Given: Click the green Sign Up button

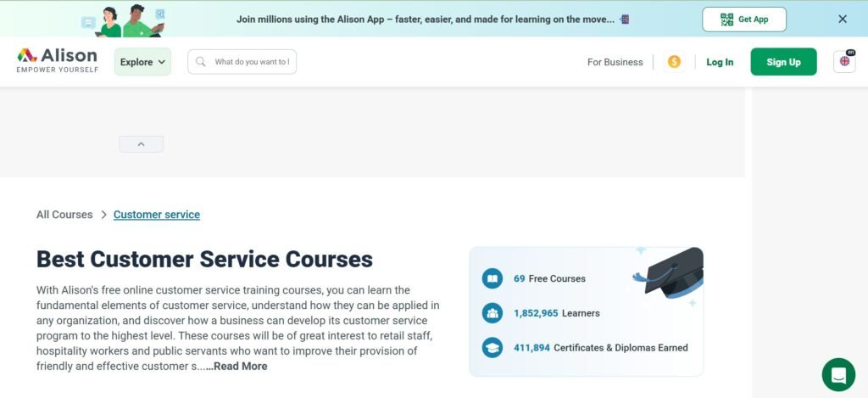Looking at the screenshot, I should point(783,62).
